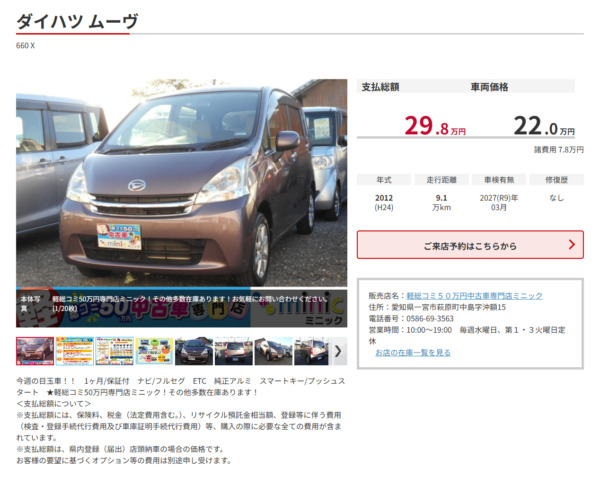Open the third thumbnail flyer image
This screenshot has width=600, height=477.
115,351
